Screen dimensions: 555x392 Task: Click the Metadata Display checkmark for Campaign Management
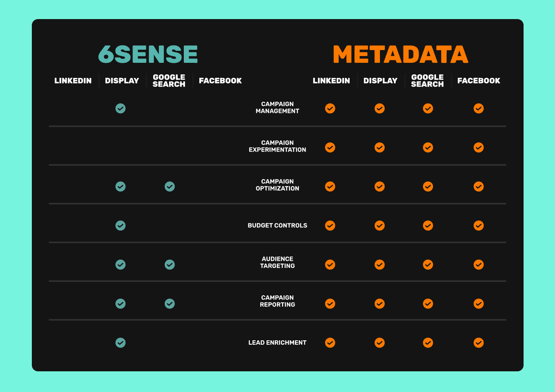[380, 108]
